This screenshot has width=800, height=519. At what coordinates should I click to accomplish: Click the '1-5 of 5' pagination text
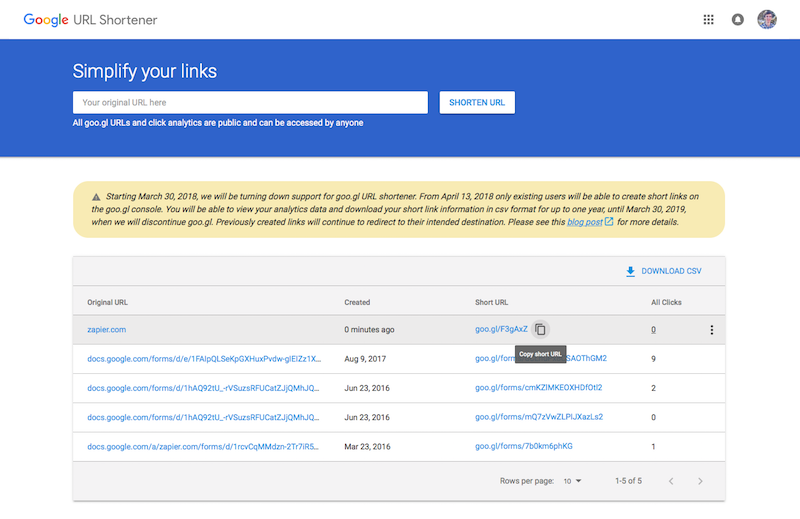pos(628,481)
